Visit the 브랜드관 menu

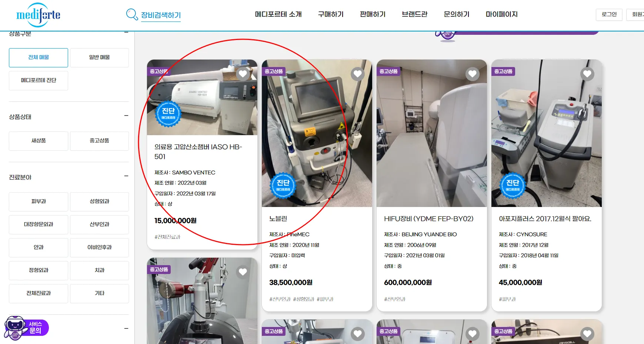click(x=414, y=14)
